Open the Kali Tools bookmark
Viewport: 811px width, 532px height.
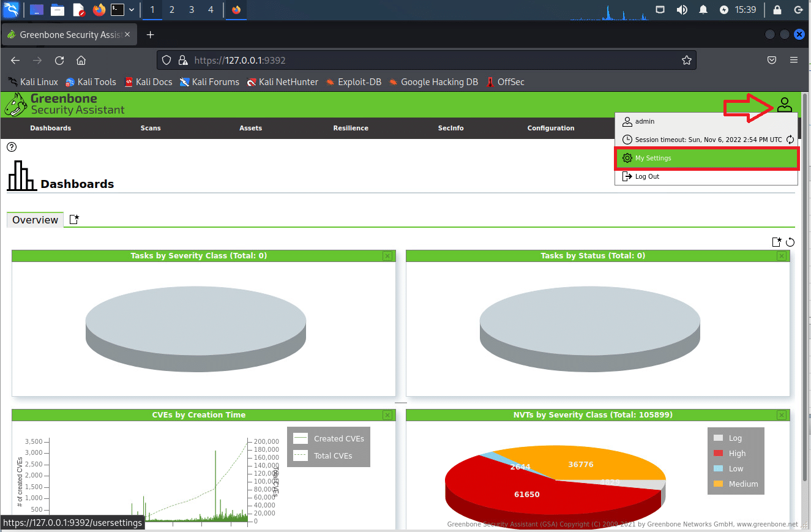click(91, 82)
